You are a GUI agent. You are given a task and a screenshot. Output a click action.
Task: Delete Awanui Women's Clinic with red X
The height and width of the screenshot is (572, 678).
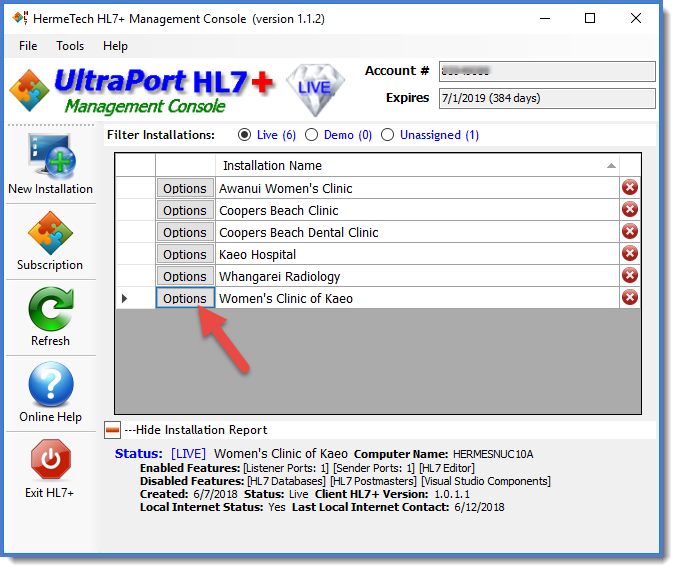[630, 188]
